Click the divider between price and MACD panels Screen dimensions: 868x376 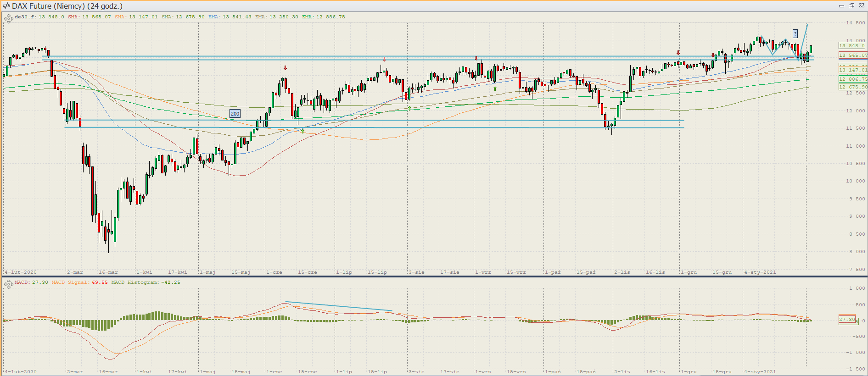[x=434, y=276]
